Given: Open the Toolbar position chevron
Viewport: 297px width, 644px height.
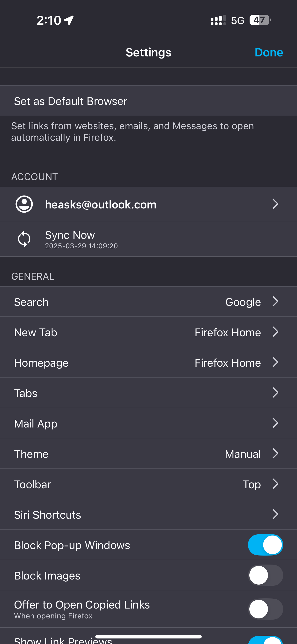Looking at the screenshot, I should [275, 484].
